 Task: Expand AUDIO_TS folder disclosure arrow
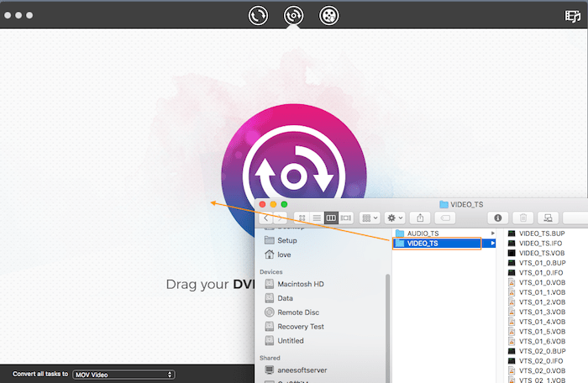492,233
